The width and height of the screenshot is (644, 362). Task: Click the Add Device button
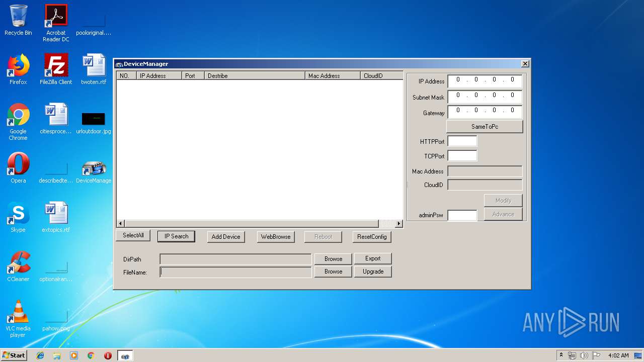point(226,237)
